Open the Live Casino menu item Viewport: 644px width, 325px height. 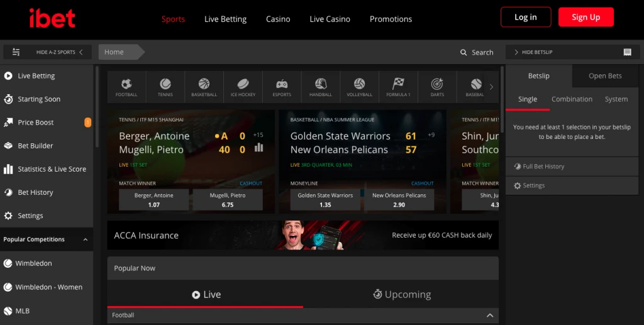tap(330, 19)
